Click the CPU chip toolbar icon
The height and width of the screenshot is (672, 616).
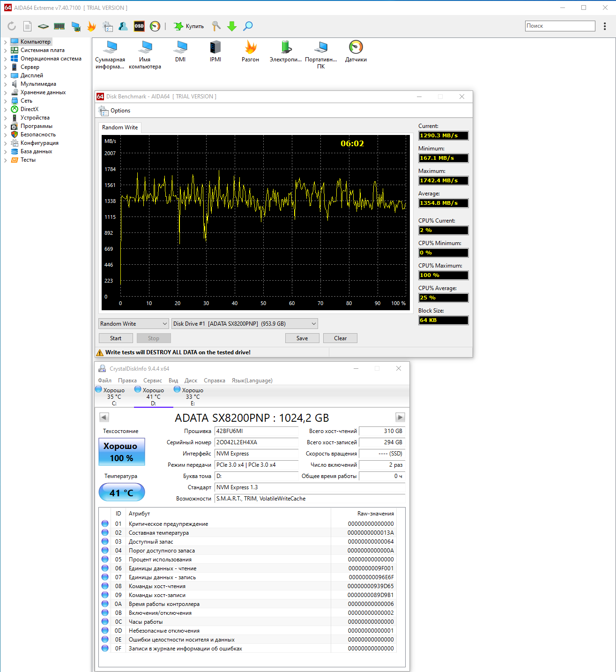coord(43,26)
